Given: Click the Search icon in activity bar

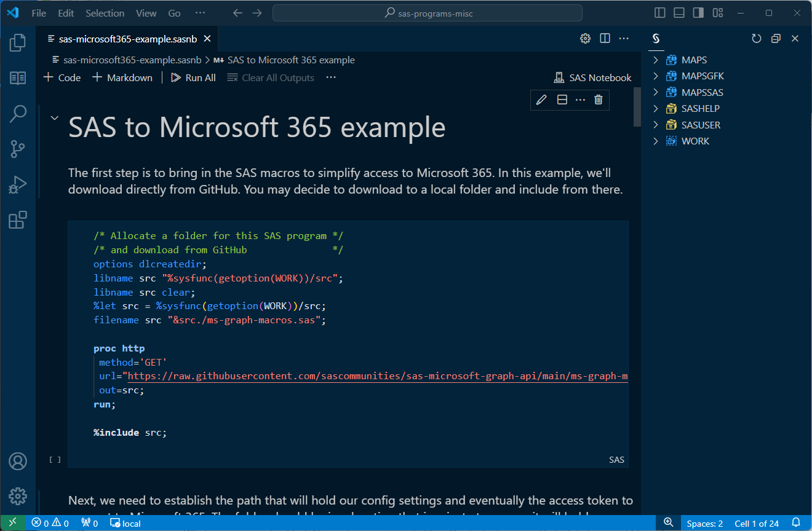Looking at the screenshot, I should coord(18,113).
